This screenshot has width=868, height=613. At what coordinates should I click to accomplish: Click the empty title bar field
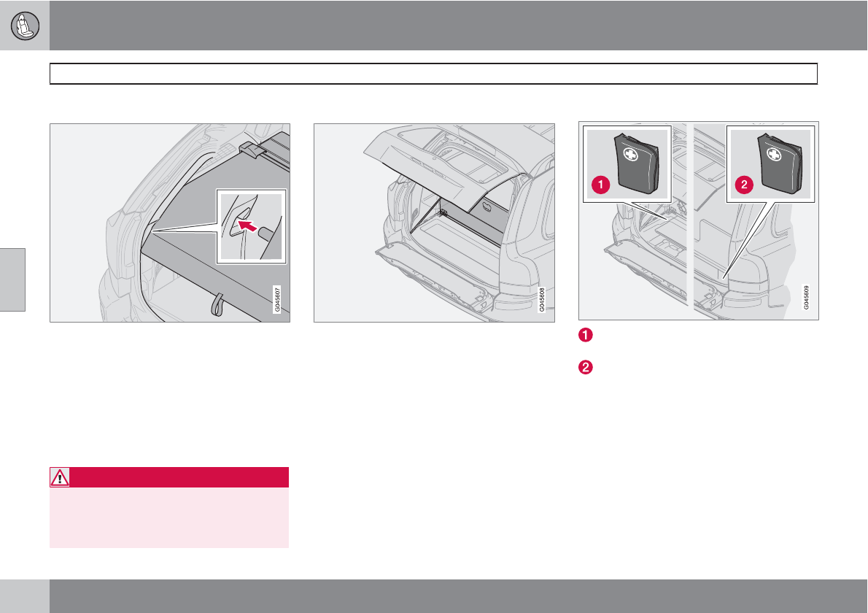point(433,74)
